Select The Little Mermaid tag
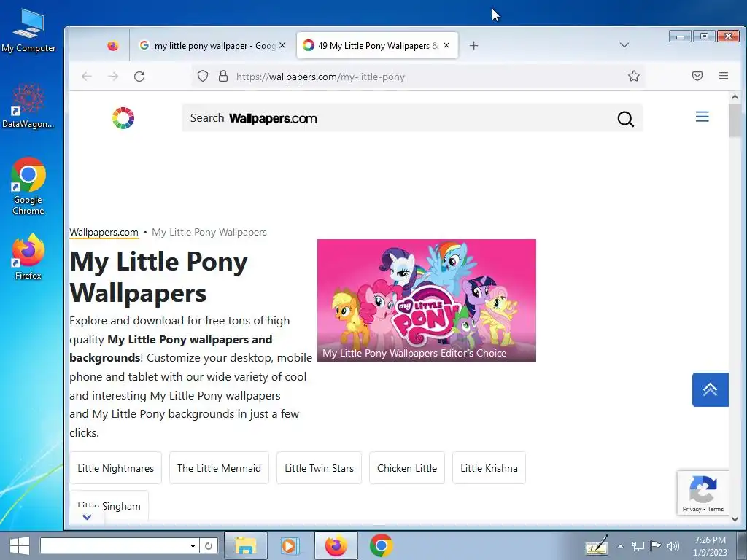Screen dimensions: 747x560 point(219,468)
